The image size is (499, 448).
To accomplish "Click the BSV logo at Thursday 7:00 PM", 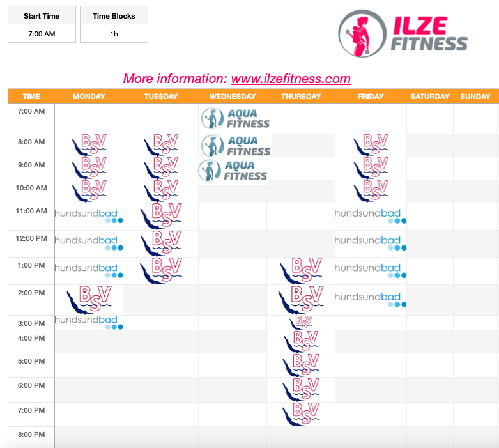I will tap(301, 414).
